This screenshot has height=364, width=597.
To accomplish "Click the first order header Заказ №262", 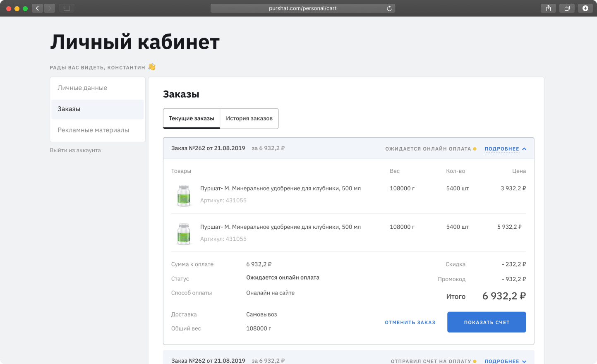I will [x=208, y=148].
